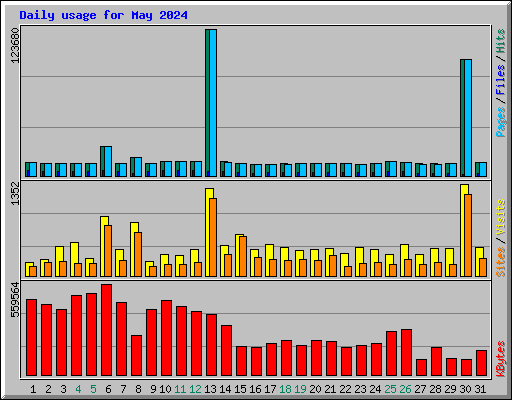
Task: Click green weekend day label 4
Action: click(78, 389)
